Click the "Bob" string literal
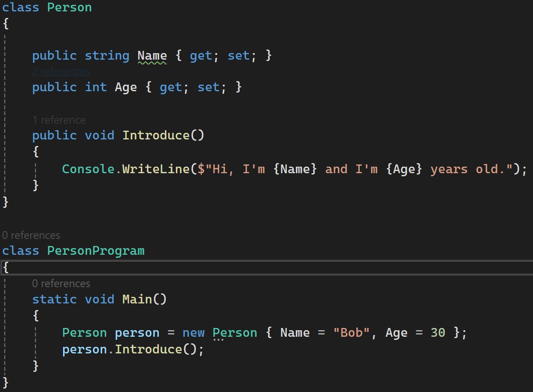This screenshot has width=533, height=392. pos(352,333)
